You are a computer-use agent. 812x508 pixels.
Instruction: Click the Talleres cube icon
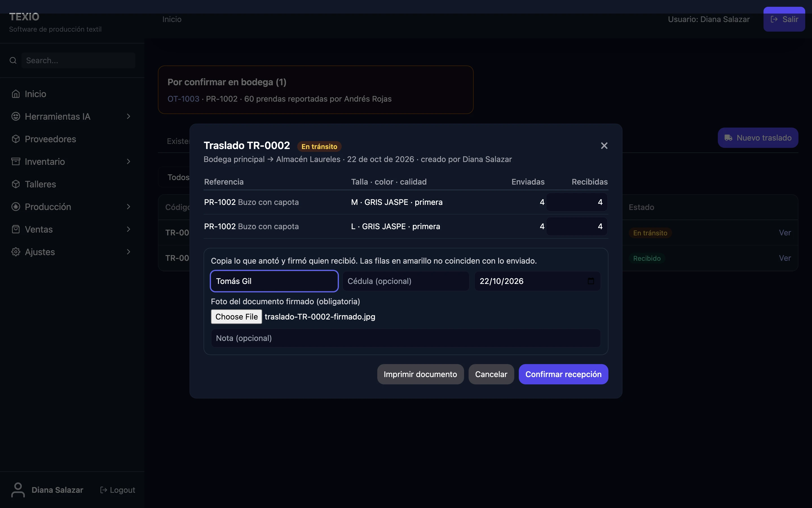click(x=16, y=184)
